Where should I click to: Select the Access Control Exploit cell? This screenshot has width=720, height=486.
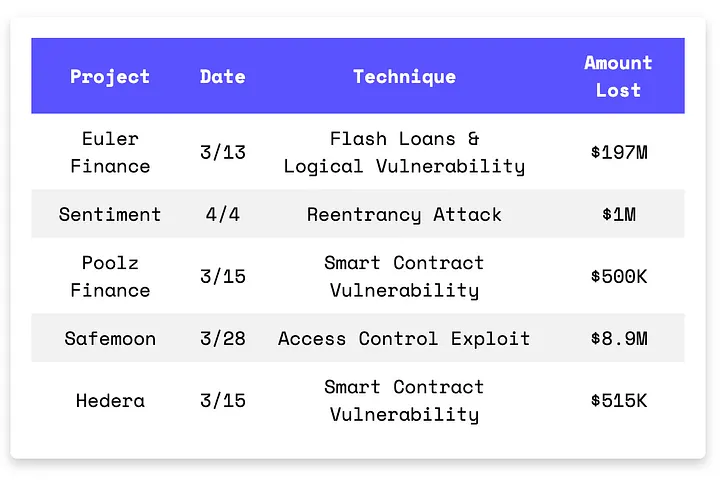[404, 339]
